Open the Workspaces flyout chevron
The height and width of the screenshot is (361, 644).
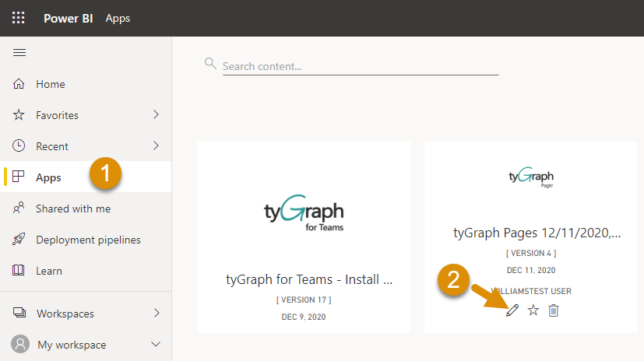click(156, 314)
